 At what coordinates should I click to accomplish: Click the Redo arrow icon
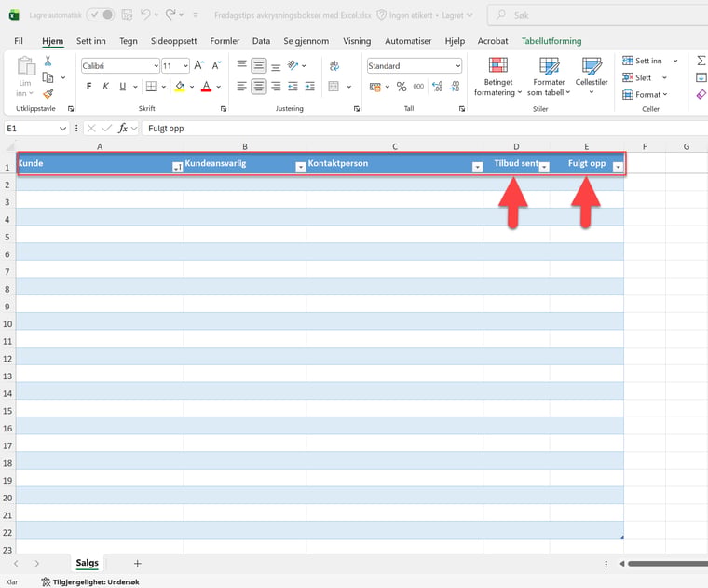[x=170, y=15]
